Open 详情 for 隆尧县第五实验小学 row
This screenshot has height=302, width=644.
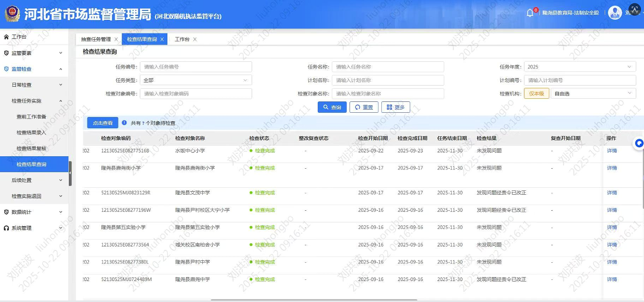(x=612, y=227)
